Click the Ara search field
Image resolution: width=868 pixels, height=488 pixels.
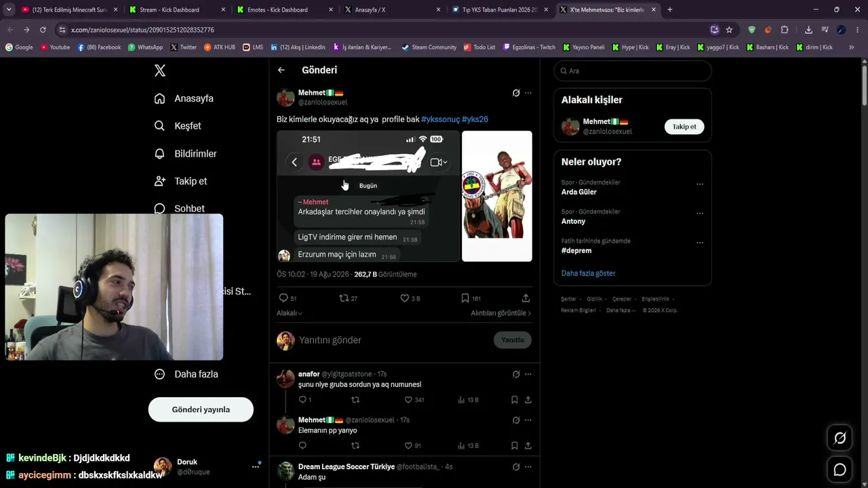[633, 70]
